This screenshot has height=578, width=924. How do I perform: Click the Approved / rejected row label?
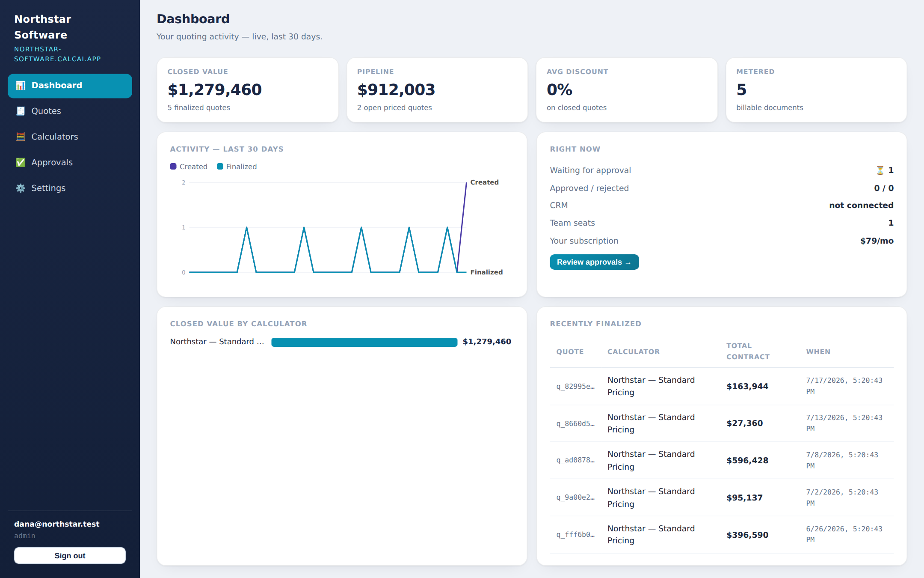589,188
